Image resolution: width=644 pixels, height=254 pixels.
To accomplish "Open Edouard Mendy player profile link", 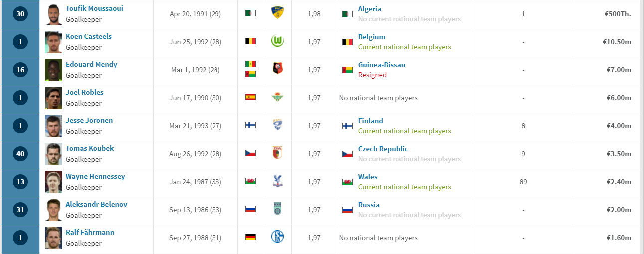I will 91,64.
